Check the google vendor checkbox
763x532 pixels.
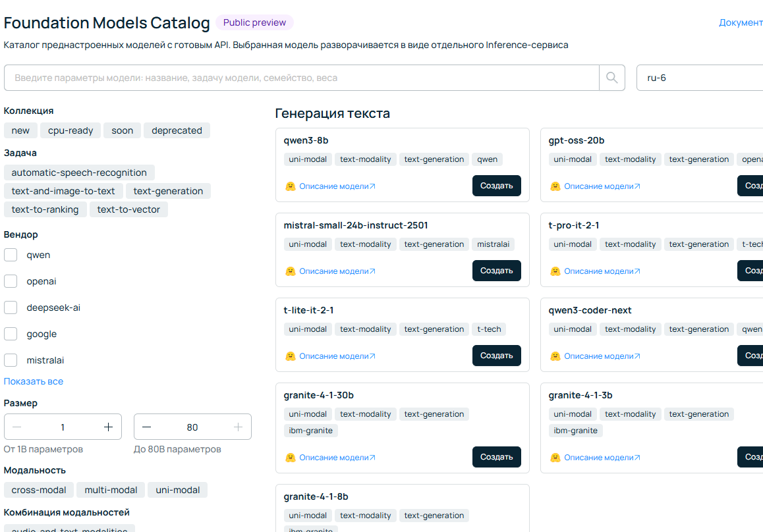(x=11, y=334)
